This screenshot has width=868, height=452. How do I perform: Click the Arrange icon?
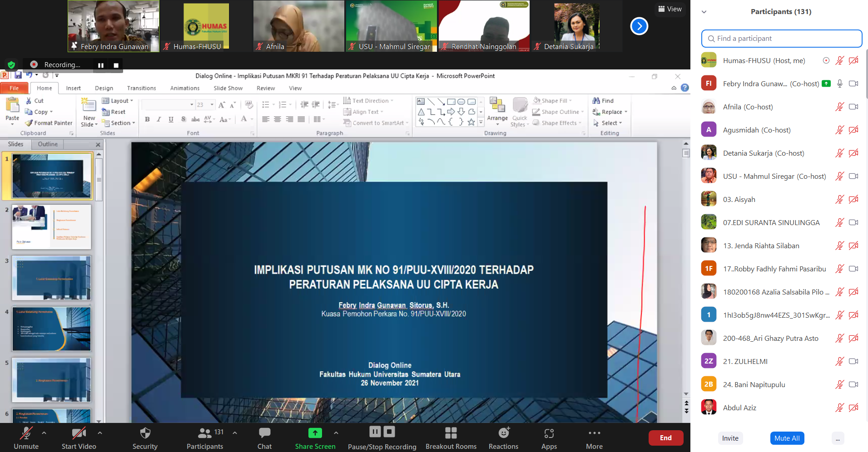(x=497, y=105)
